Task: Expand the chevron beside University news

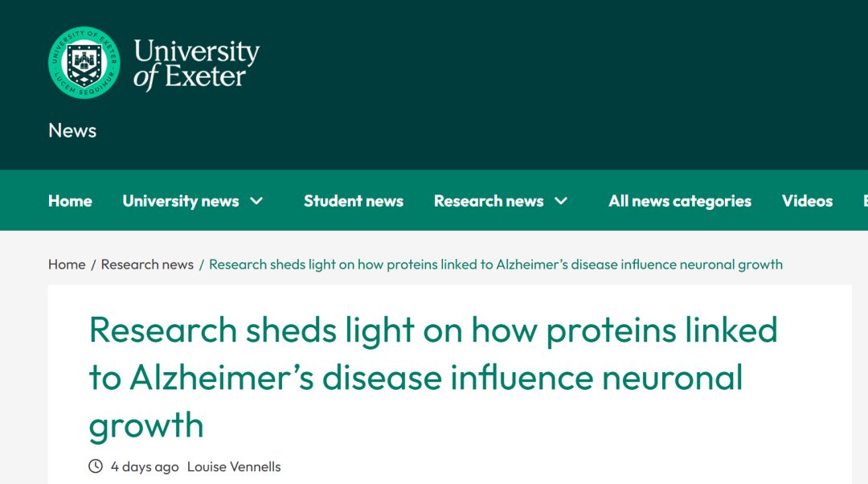Action: 257,201
